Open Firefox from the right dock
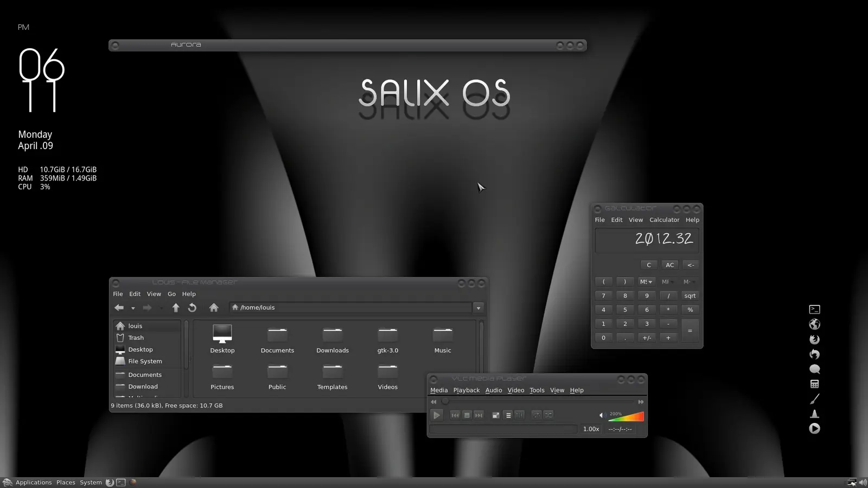 (x=814, y=339)
